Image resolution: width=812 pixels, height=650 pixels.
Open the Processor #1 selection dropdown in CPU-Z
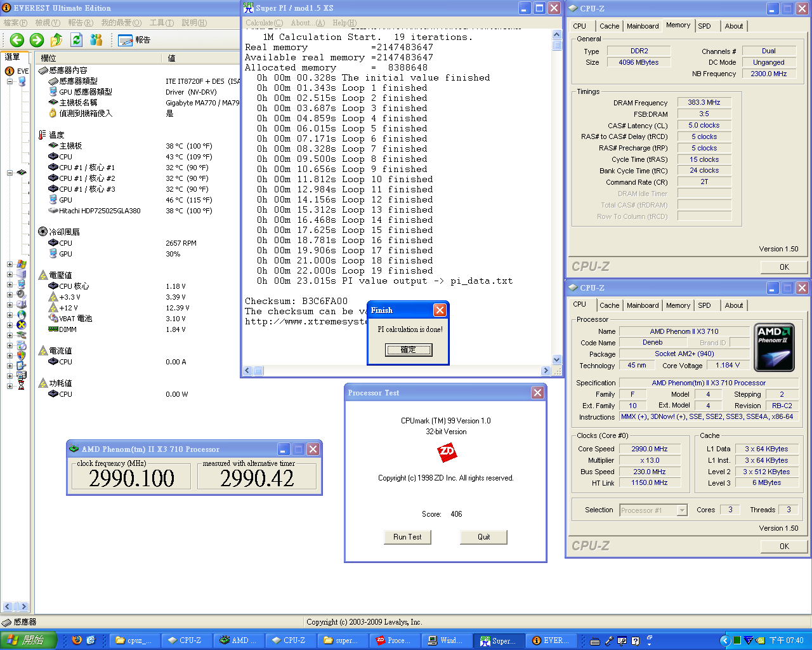click(683, 510)
